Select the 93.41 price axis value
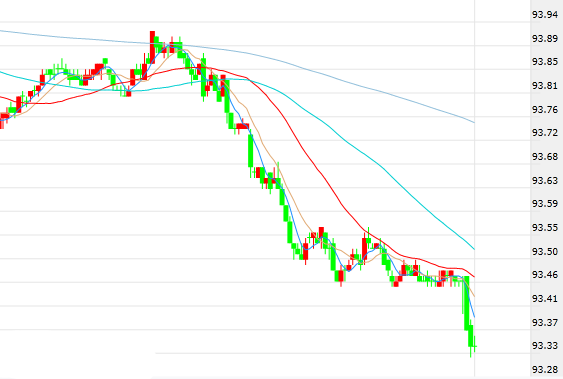Screen dimensions: 563x379 545,298
